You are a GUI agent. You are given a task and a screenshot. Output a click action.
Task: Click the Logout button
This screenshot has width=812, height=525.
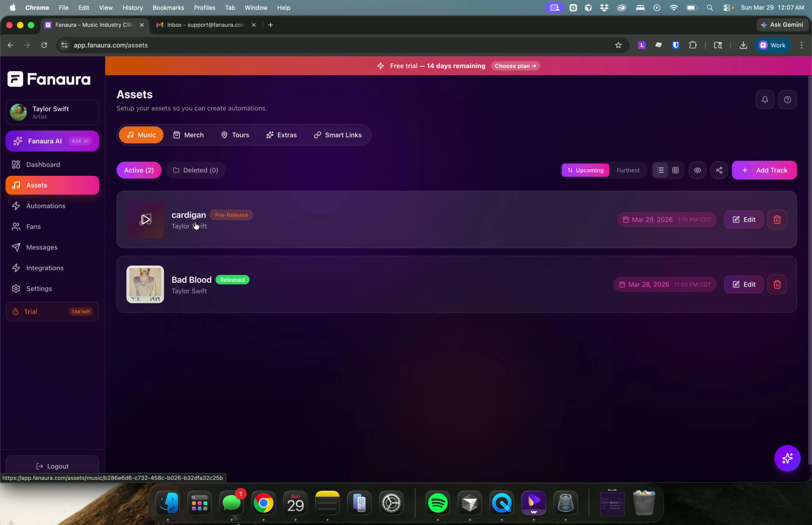52,466
